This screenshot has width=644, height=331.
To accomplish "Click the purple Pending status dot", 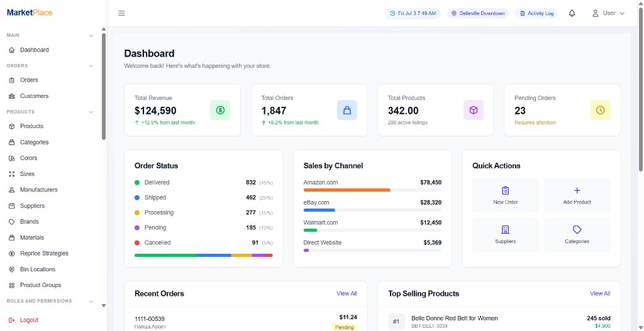I will click(x=137, y=227).
